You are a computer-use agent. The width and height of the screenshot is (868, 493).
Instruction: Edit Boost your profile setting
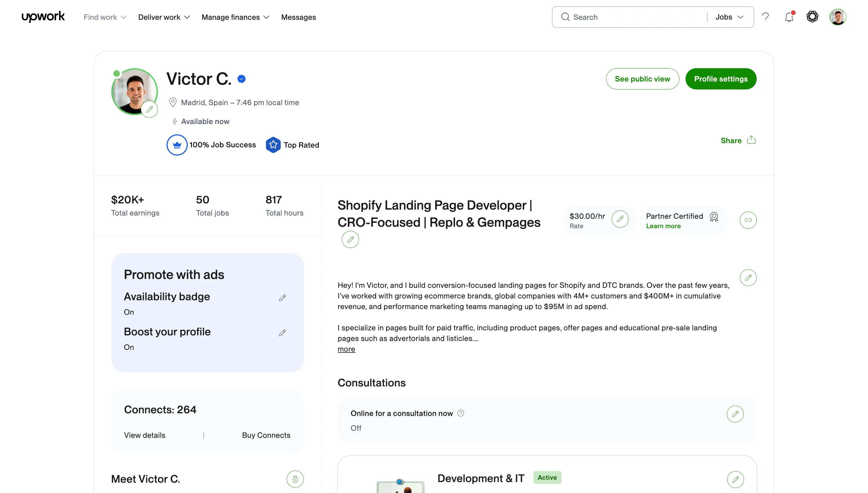282,333
